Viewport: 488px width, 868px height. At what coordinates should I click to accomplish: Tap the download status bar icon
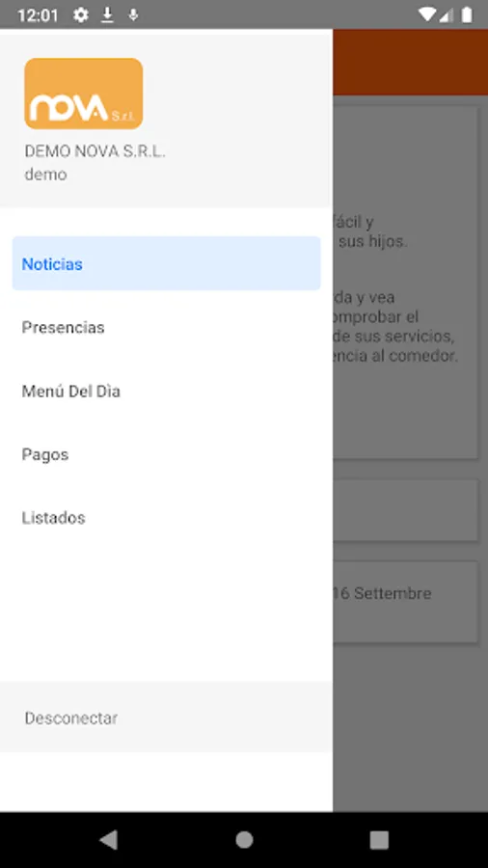click(107, 14)
